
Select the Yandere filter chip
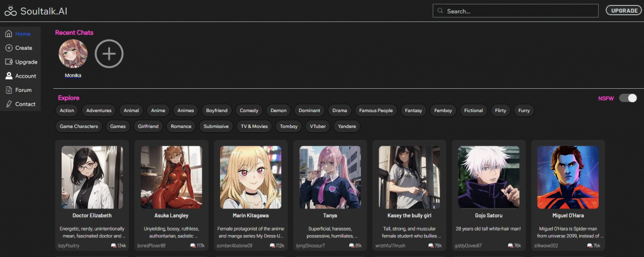pyautogui.click(x=348, y=126)
